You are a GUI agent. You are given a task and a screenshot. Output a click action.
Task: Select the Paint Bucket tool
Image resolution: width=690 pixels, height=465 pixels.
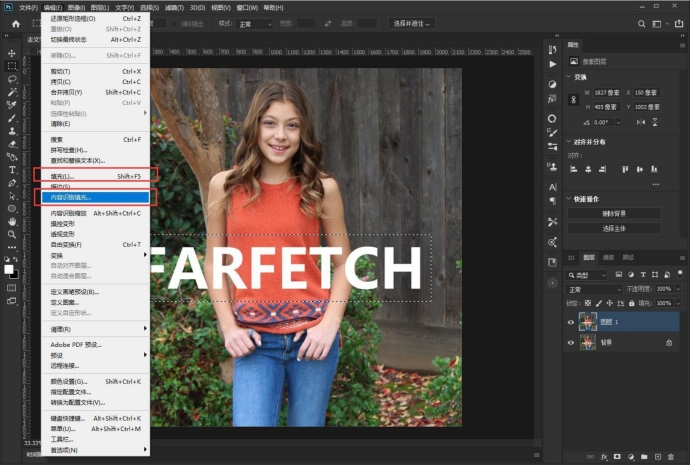tap(12, 157)
